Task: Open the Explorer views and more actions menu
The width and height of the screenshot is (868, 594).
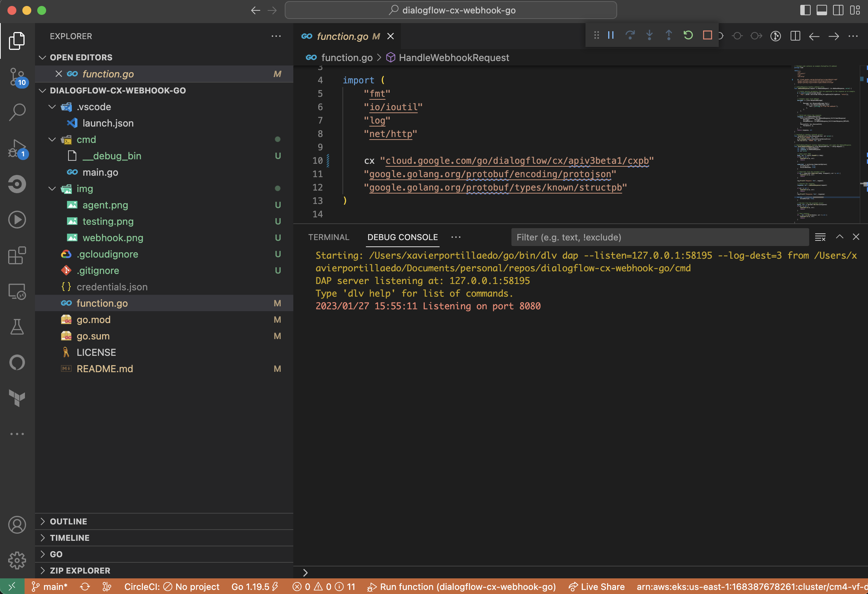Action: [277, 36]
